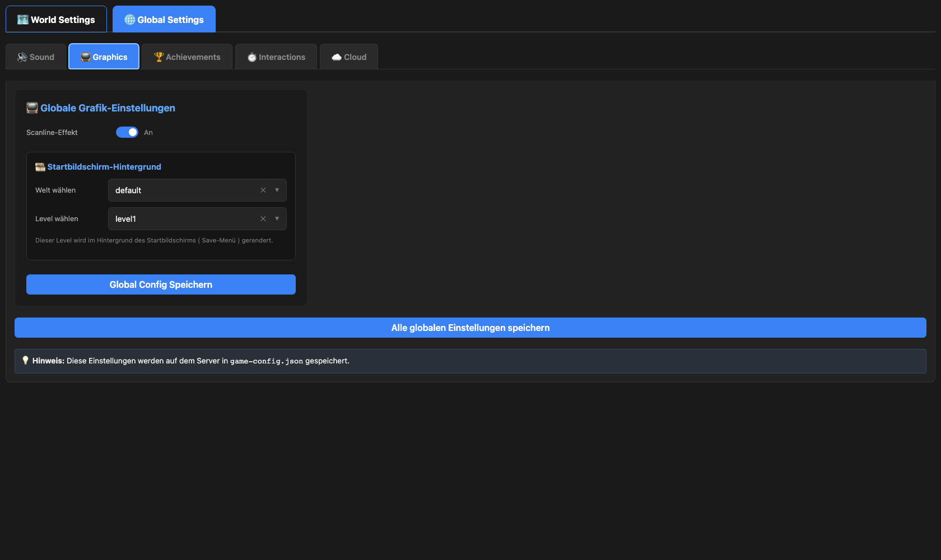This screenshot has height=560, width=941.
Task: Click the map icon on World Settings
Action: [22, 20]
